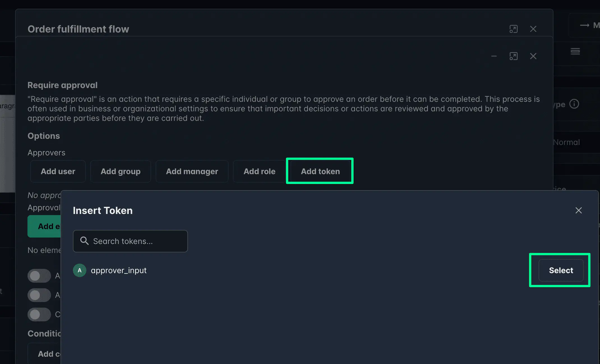600x364 pixels.
Task: Click Add user under Approvers
Action: point(58,171)
